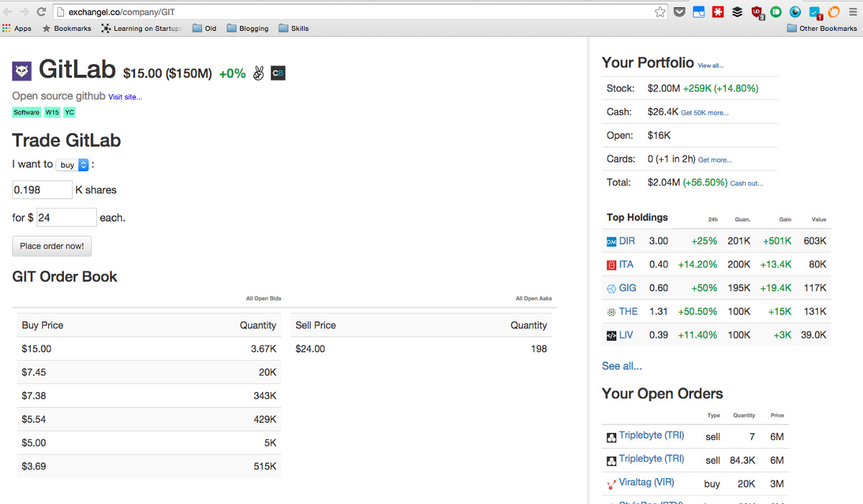Click the DIR holding logo
This screenshot has width=863, height=504.
coord(611,242)
